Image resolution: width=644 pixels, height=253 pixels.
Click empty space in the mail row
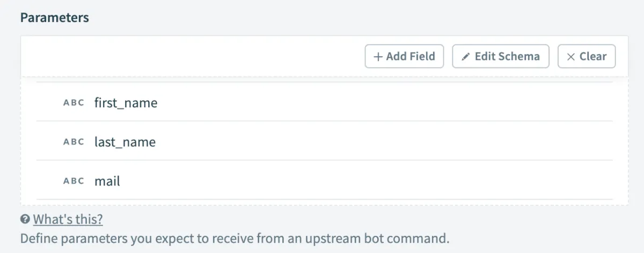(x=376, y=181)
